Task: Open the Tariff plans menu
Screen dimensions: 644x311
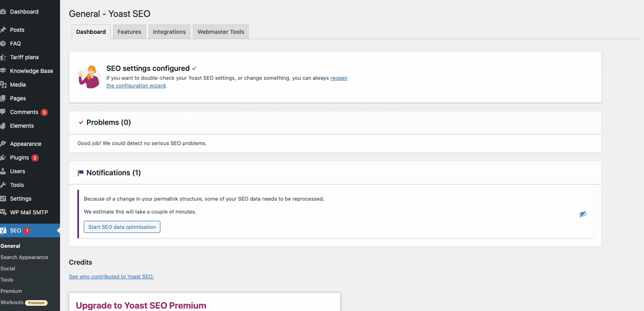Action: tap(25, 57)
